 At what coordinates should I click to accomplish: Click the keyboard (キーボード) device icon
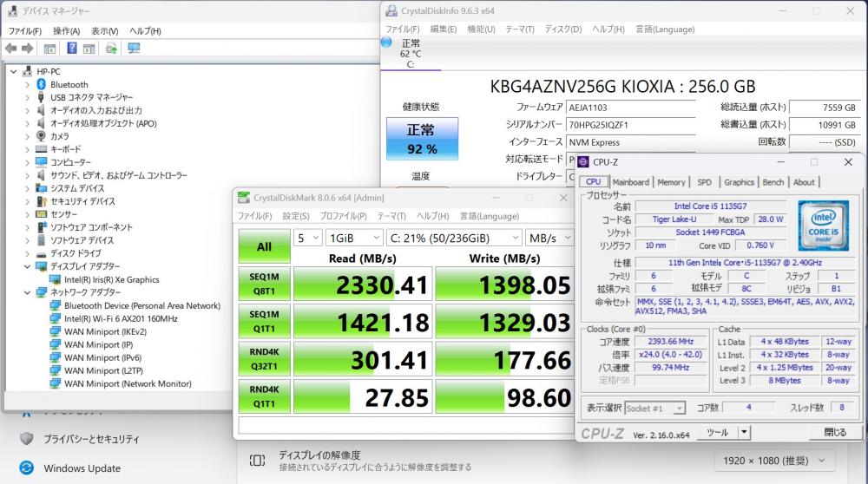[x=41, y=149]
